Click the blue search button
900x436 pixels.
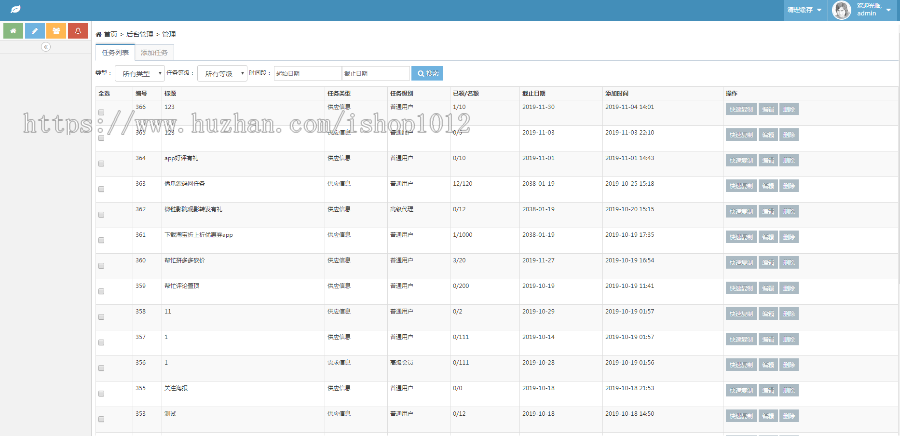coord(427,73)
